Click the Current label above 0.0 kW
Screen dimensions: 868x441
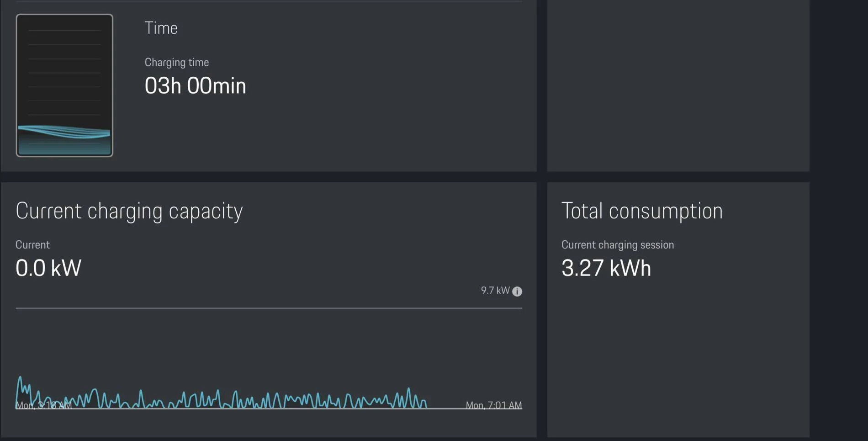[x=32, y=245]
